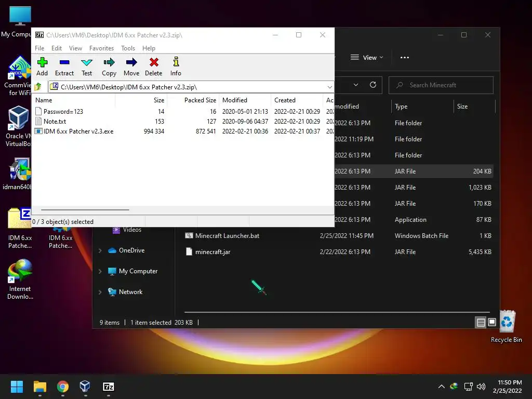532x399 pixels.
Task: Open File Explorer from taskbar
Action: point(39,387)
